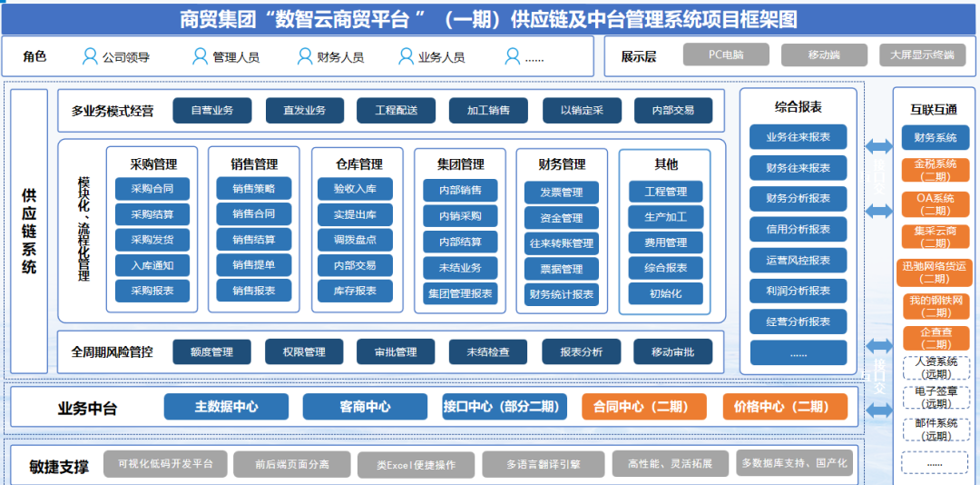Open the 业务往来报表 report
The image size is (980, 485).
tap(799, 137)
